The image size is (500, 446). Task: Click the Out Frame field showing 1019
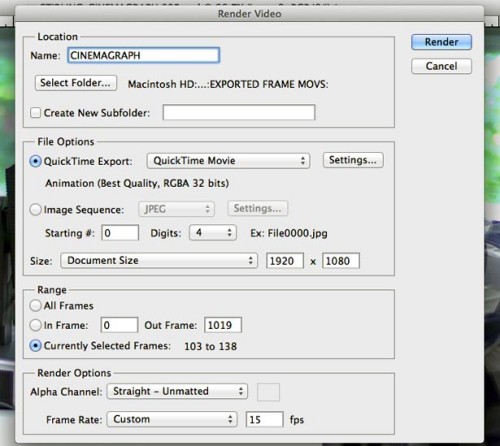click(x=223, y=325)
